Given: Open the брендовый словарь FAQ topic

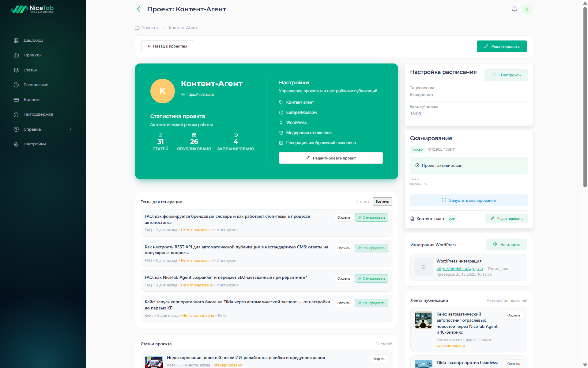Looking at the screenshot, I should click(x=344, y=217).
